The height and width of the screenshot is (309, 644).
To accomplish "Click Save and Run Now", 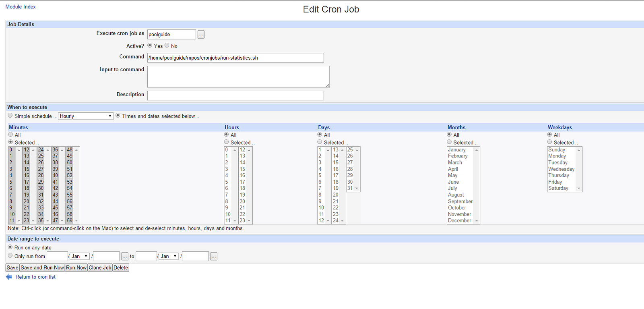I will point(42,268).
